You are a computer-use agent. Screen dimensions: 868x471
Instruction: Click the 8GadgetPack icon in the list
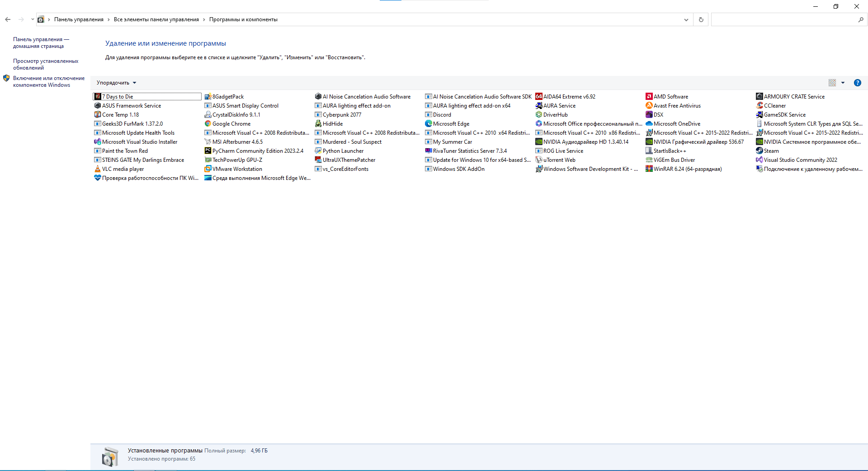(208, 96)
